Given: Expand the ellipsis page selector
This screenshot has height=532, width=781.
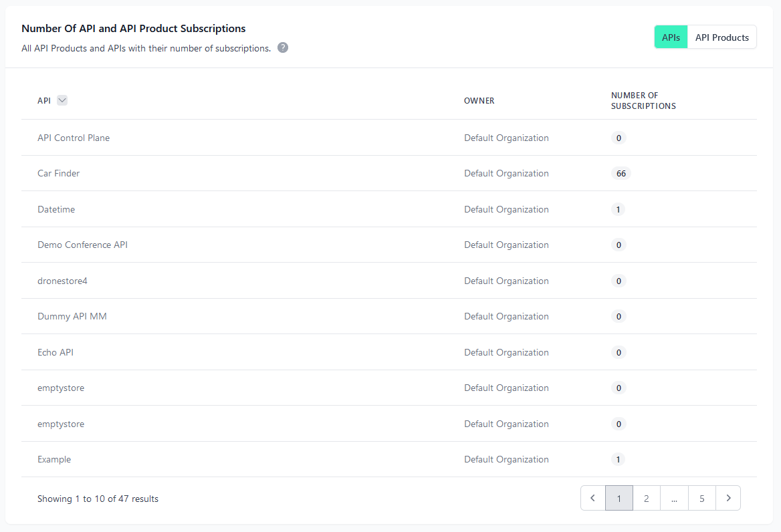Looking at the screenshot, I should pyautogui.click(x=674, y=498).
